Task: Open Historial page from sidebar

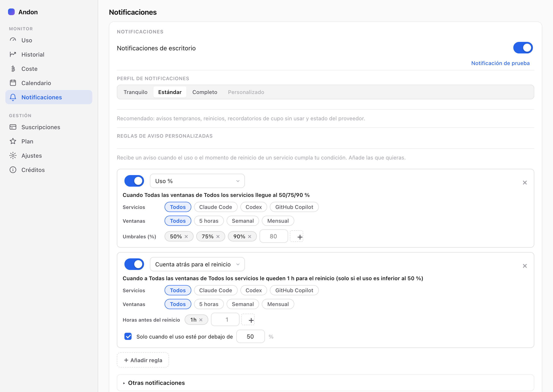Action: pos(49,54)
